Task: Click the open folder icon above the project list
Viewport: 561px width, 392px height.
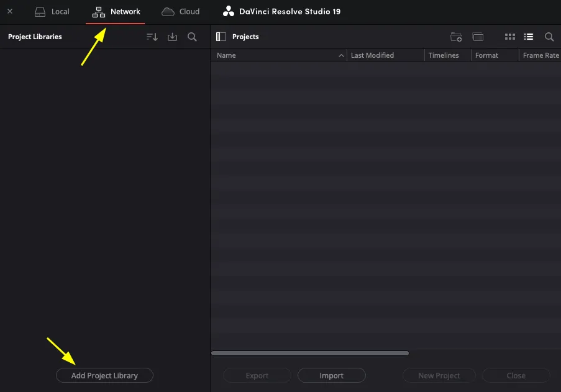Action: 478,37
